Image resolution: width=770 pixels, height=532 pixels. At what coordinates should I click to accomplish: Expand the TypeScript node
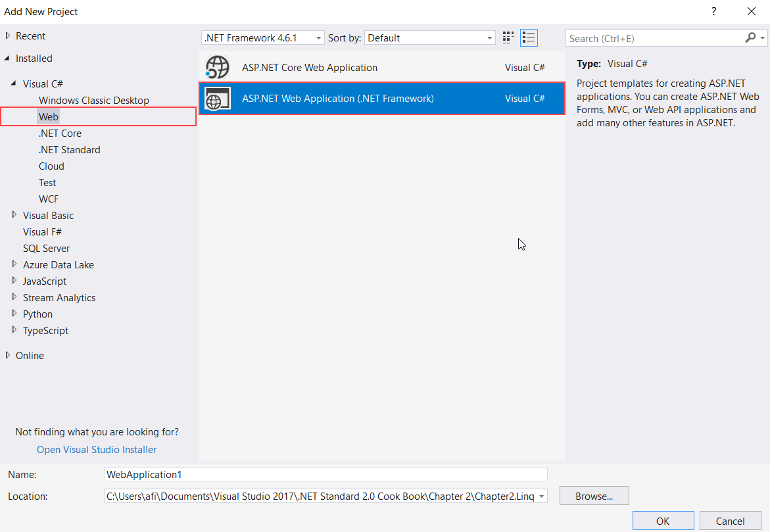[x=14, y=330]
